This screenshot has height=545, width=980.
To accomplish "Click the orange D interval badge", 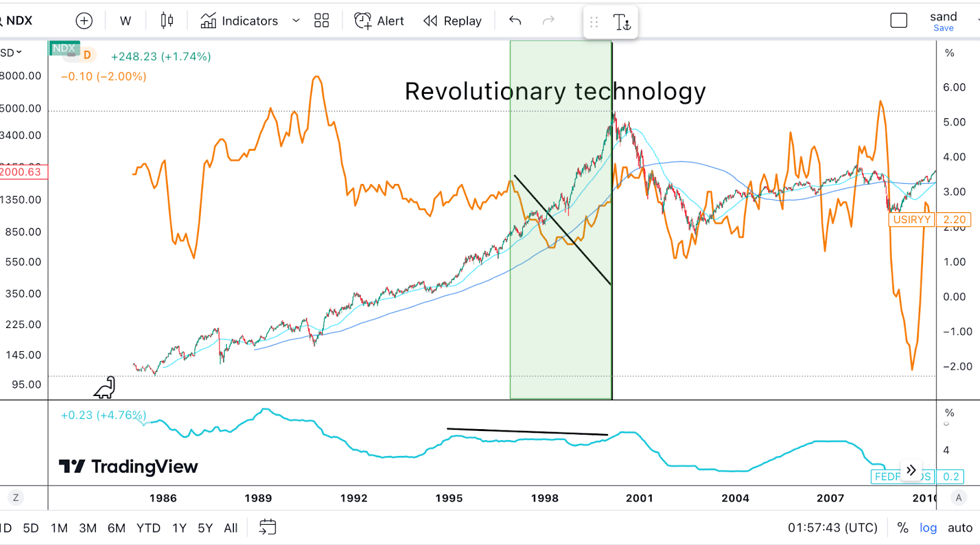I will (88, 56).
